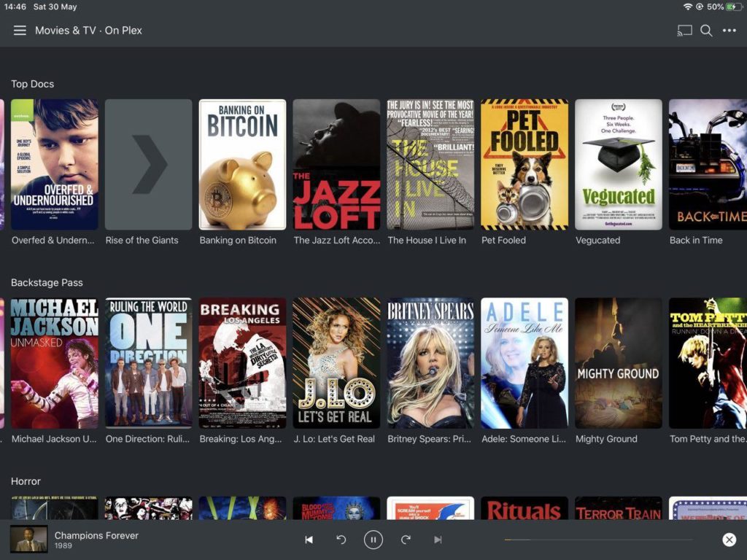Open the Britney Spears poster

[x=430, y=363]
